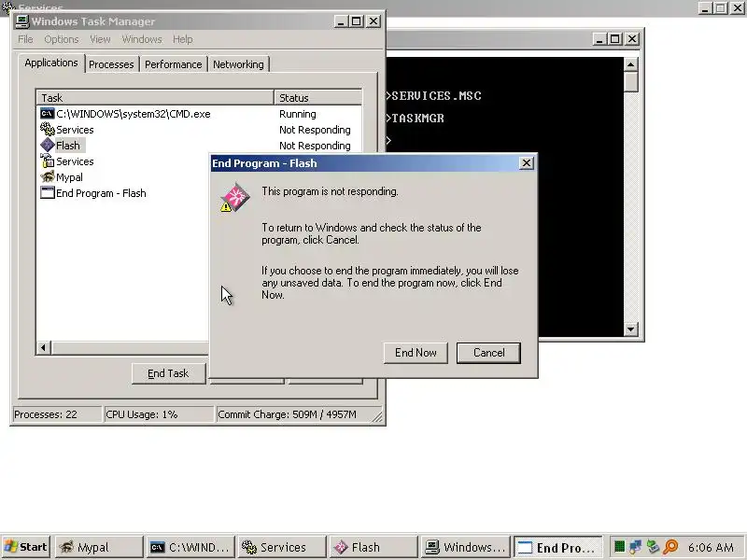This screenshot has width=747, height=560.
Task: Select the Mypal icon in the task list
Action: pyautogui.click(x=48, y=176)
